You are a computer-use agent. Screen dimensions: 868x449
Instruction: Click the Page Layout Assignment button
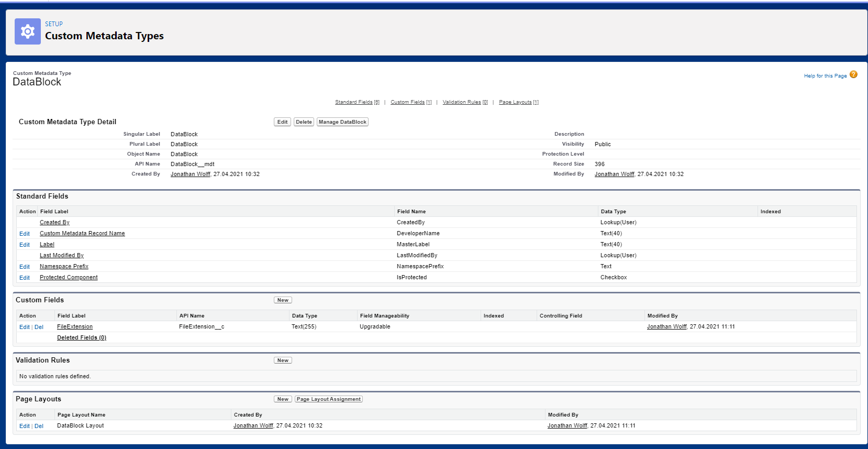pyautogui.click(x=329, y=399)
